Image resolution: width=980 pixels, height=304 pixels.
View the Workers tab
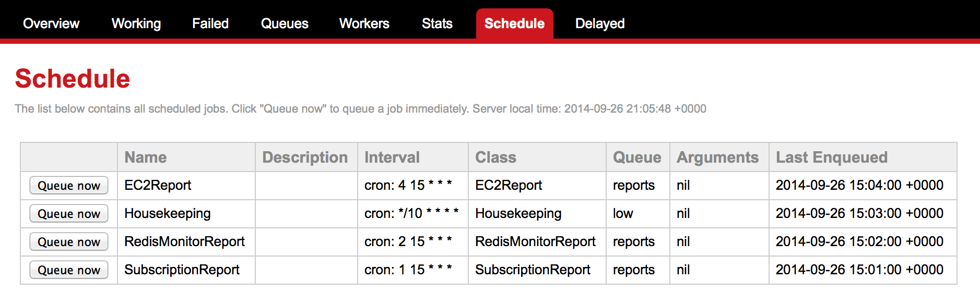(x=364, y=23)
